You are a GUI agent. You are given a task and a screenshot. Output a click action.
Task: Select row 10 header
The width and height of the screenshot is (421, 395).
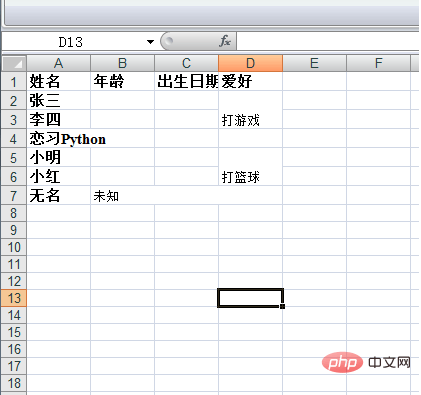point(14,247)
